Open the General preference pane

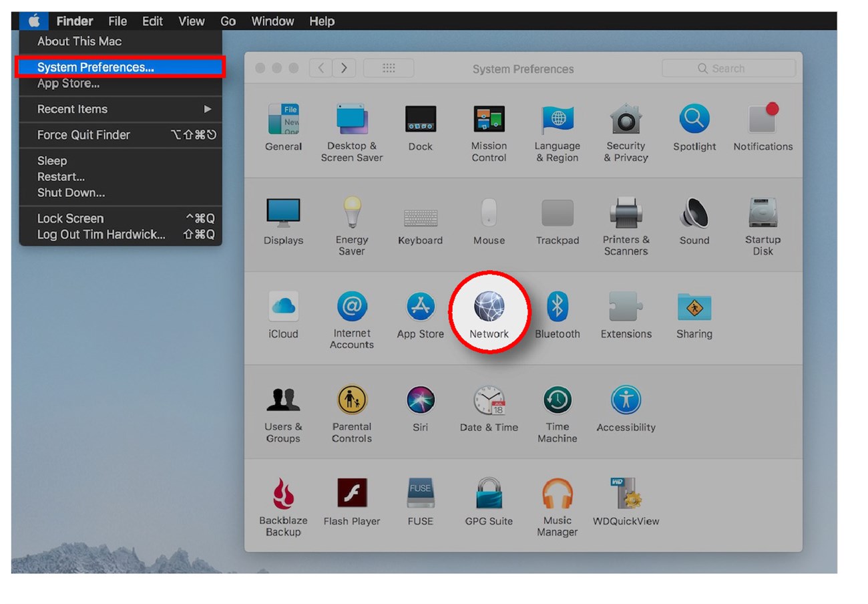tap(284, 128)
